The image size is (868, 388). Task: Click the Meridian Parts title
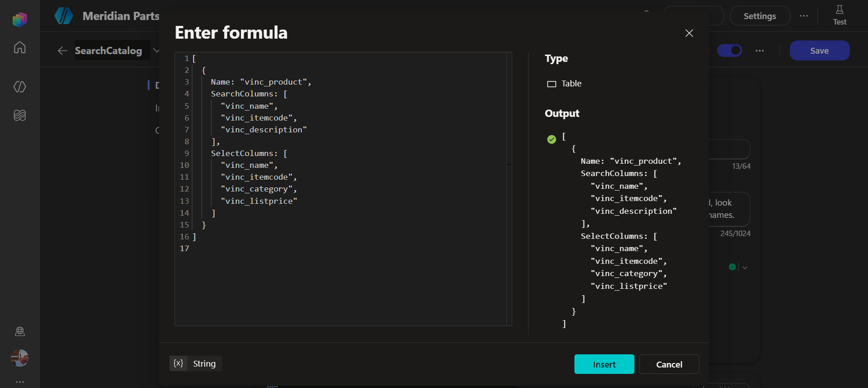121,16
